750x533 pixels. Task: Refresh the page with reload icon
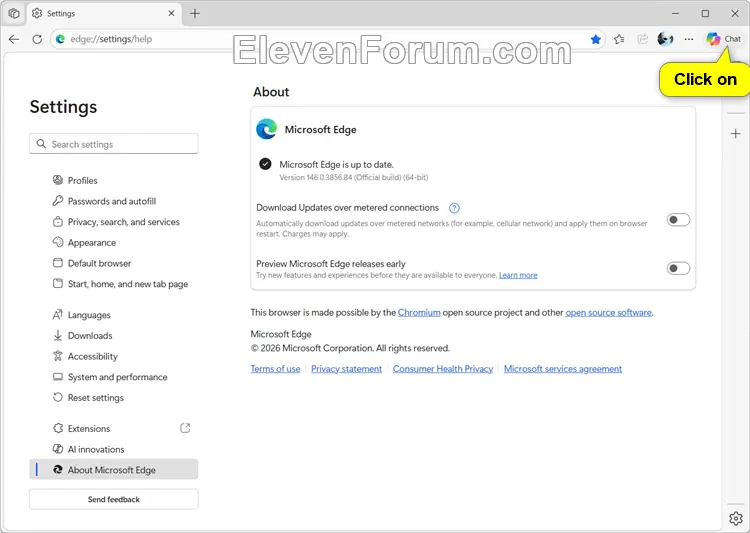[x=37, y=39]
